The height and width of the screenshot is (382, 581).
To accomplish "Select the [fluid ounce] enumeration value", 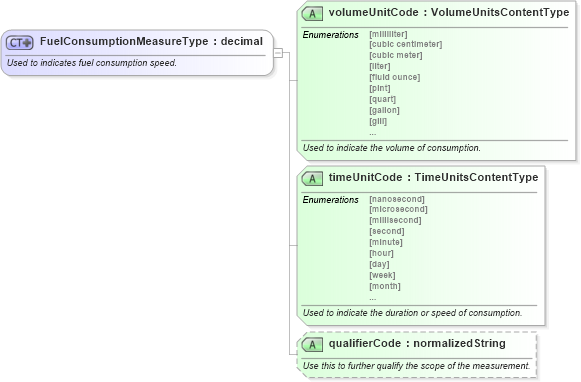I will [394, 77].
